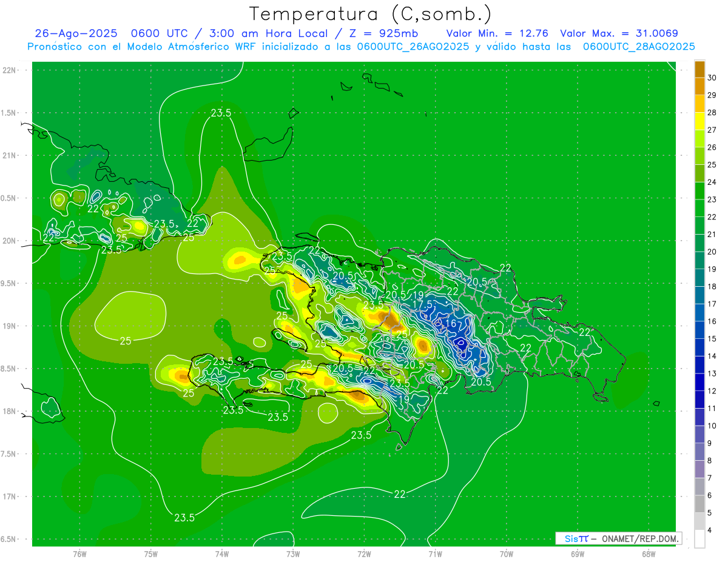Click the "9" label on the color scale
Image resolution: width=728 pixels, height=562 pixels.
[710, 443]
